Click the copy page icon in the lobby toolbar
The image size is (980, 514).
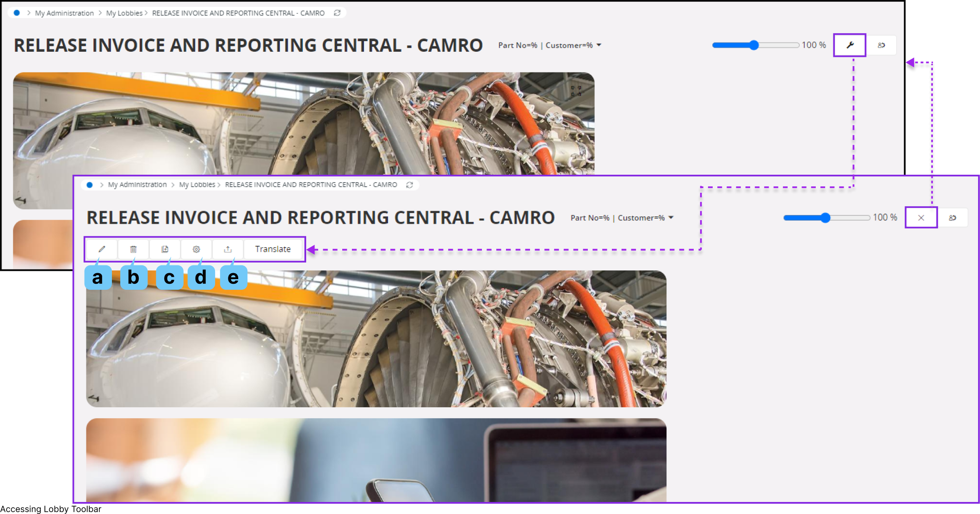pos(165,249)
